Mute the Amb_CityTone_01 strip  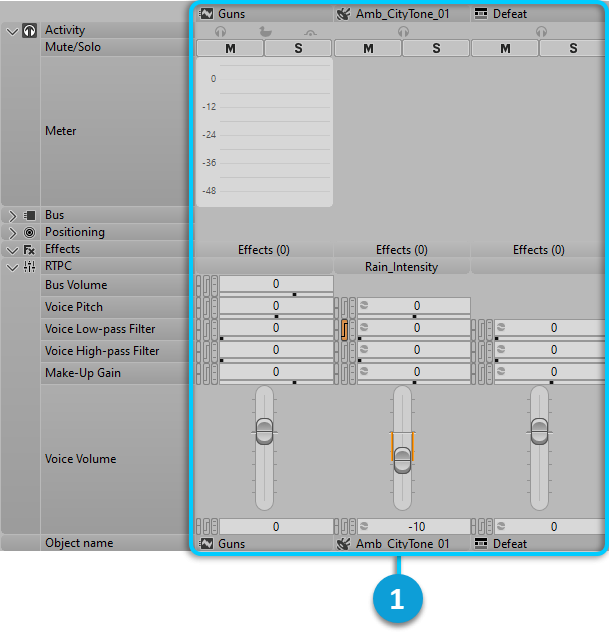click(x=367, y=48)
